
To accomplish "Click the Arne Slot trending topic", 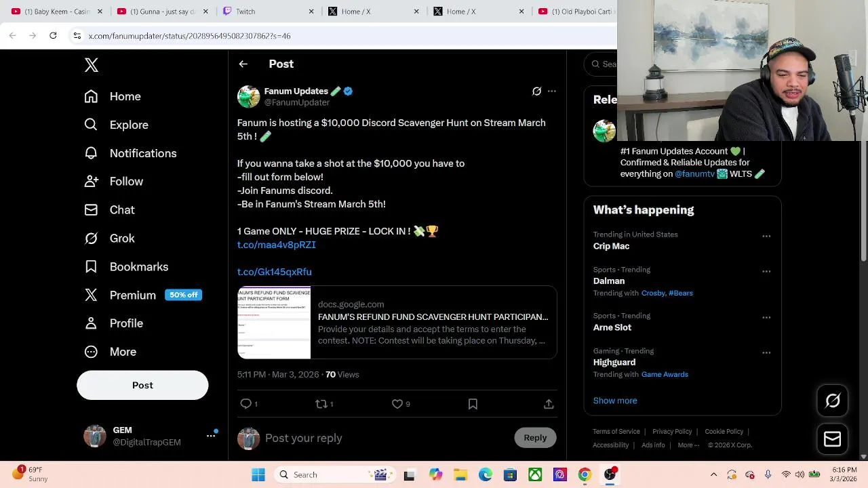I will (x=612, y=327).
